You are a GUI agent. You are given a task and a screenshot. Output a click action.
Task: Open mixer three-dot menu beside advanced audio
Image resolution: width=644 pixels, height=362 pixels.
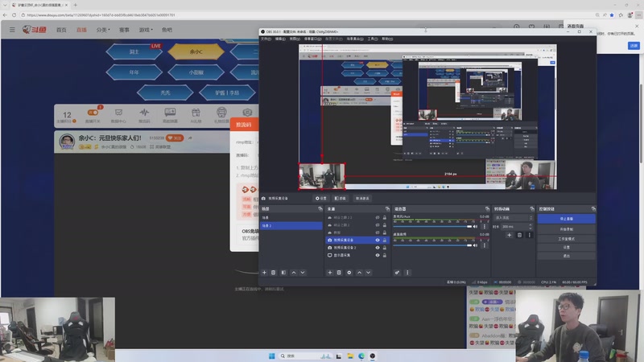tap(407, 273)
